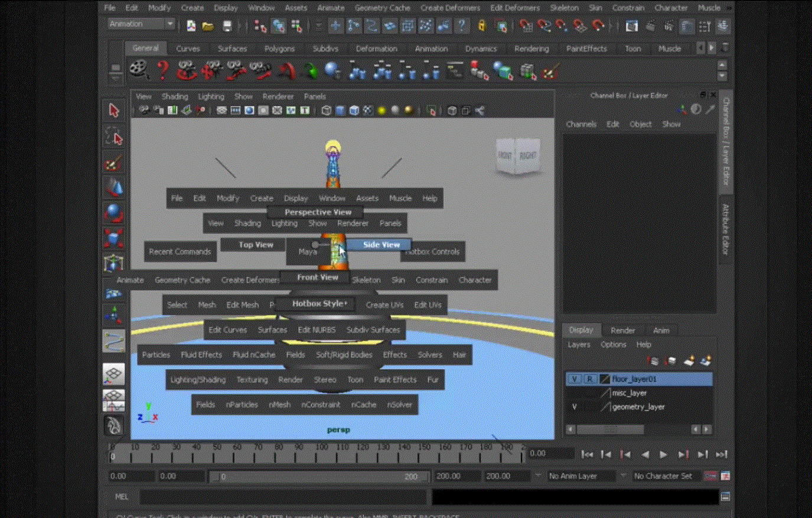Pick the Rotate tool sphere icon

coord(114,213)
